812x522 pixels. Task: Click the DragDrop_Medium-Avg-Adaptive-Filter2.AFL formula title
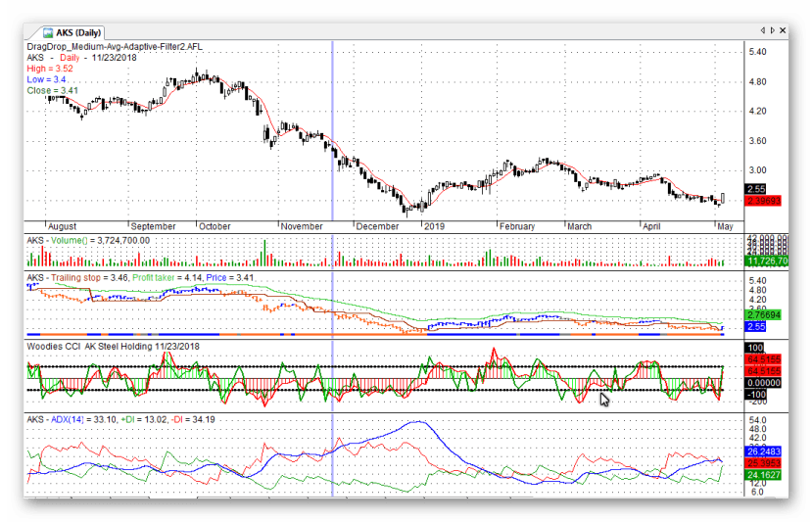(x=115, y=47)
